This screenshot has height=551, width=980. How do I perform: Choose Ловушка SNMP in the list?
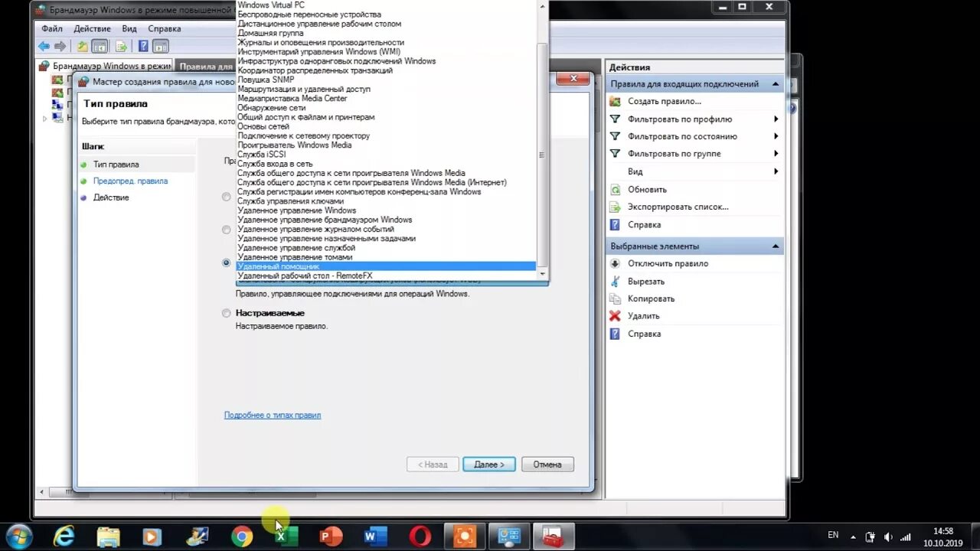[x=386, y=80]
